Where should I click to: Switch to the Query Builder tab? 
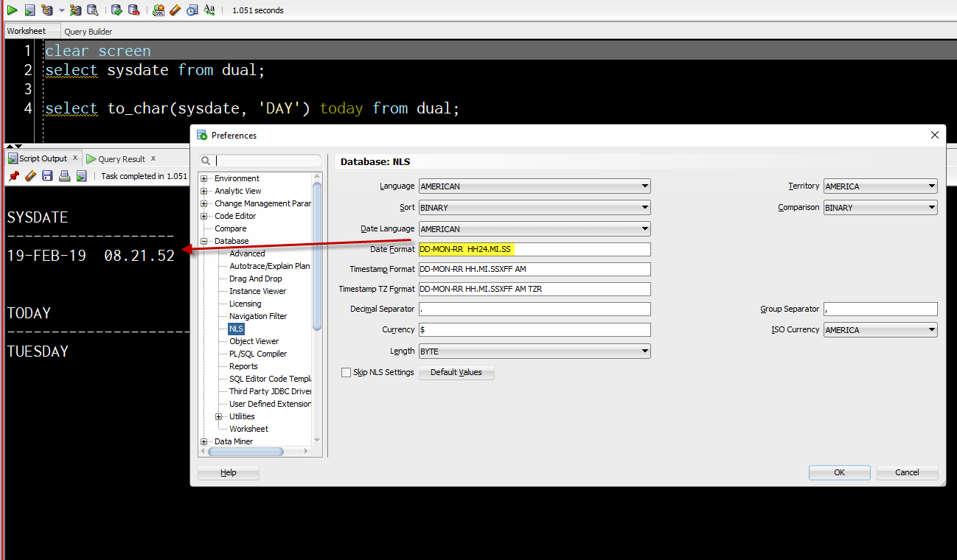pos(88,32)
